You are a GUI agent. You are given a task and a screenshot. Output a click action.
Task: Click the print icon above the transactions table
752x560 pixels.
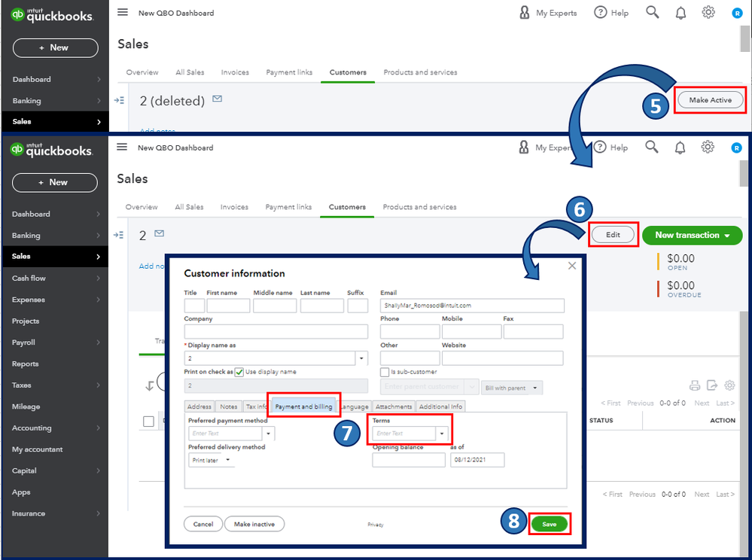(695, 385)
